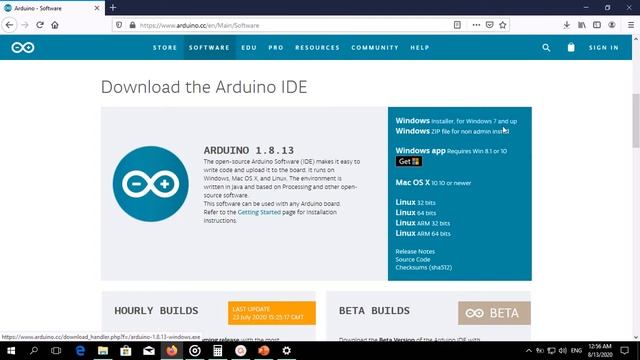The width and height of the screenshot is (640, 360).
Task: Open the Firefox library icon
Action: (582, 25)
